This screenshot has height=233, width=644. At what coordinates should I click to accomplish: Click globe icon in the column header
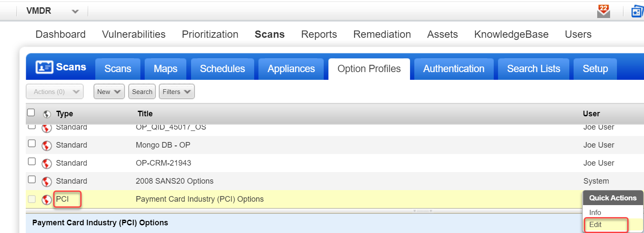(47, 114)
